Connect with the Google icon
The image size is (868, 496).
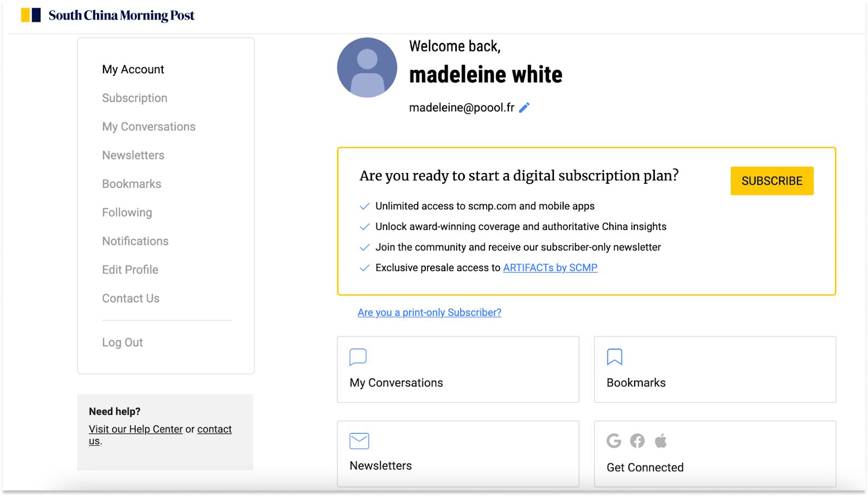point(614,441)
